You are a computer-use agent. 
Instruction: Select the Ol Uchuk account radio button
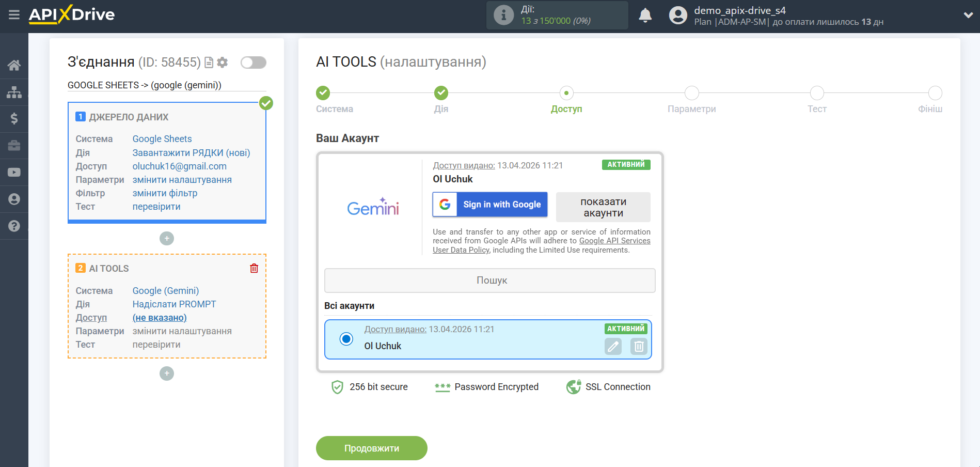click(346, 339)
